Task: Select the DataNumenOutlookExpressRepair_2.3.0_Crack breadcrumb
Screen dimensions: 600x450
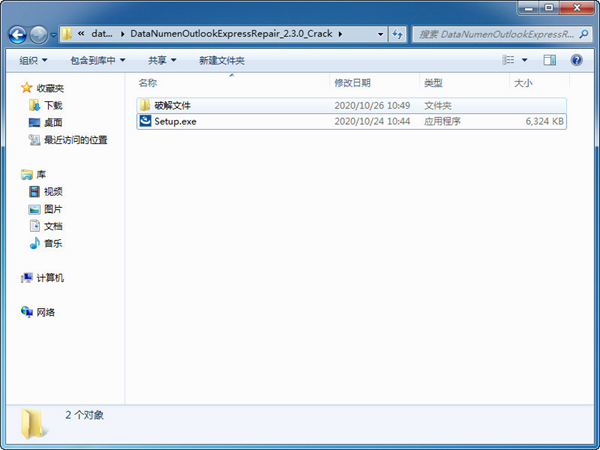Action: point(231,34)
